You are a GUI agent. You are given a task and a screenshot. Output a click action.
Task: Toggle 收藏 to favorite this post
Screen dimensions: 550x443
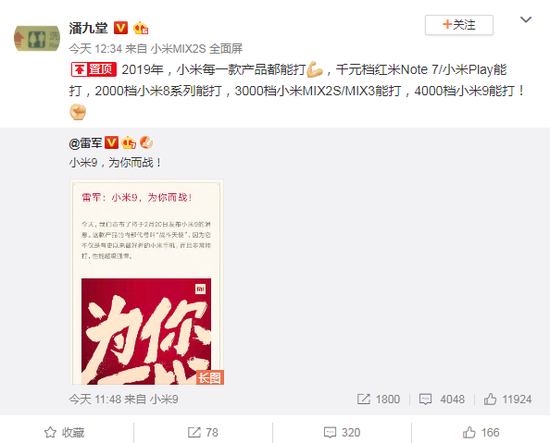coord(65,432)
